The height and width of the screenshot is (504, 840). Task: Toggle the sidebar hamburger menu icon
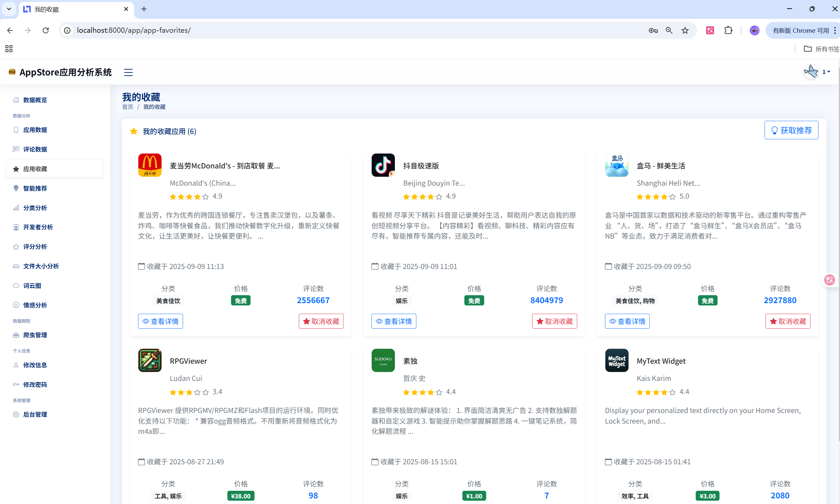click(x=128, y=72)
